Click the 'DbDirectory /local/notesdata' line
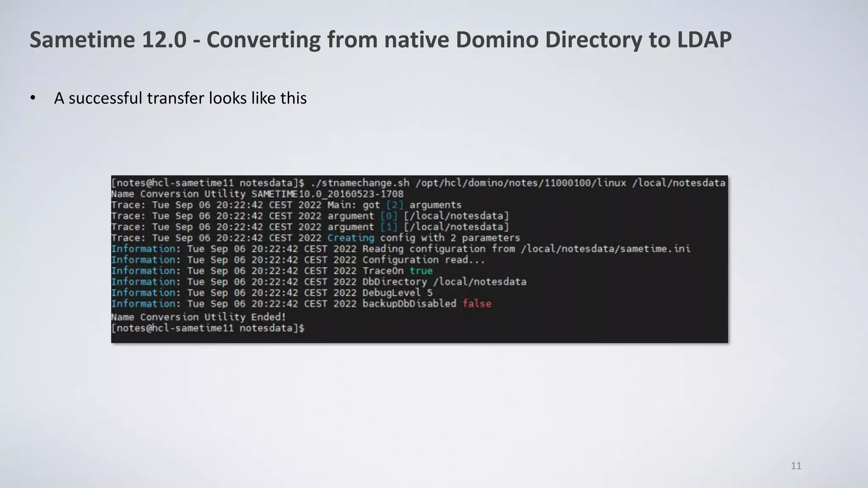Screen dimensions: 868x488 [319, 282]
